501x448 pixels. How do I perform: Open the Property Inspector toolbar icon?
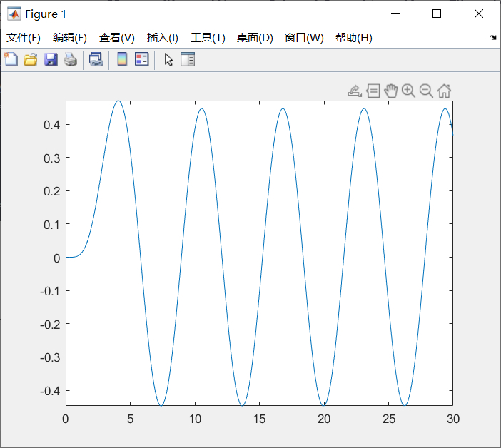[188, 60]
